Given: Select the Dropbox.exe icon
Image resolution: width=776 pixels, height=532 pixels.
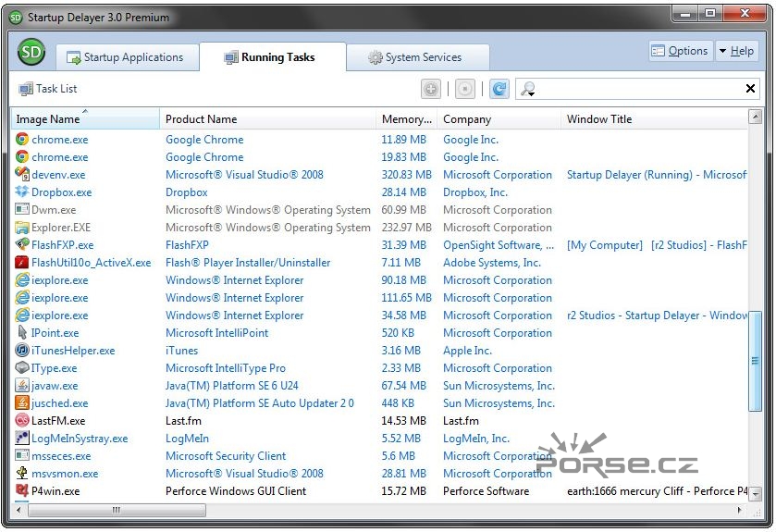Looking at the screenshot, I should tap(22, 192).
